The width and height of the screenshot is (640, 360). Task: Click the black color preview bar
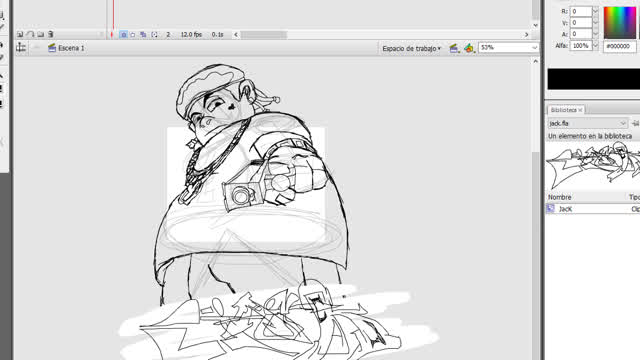coord(593,79)
